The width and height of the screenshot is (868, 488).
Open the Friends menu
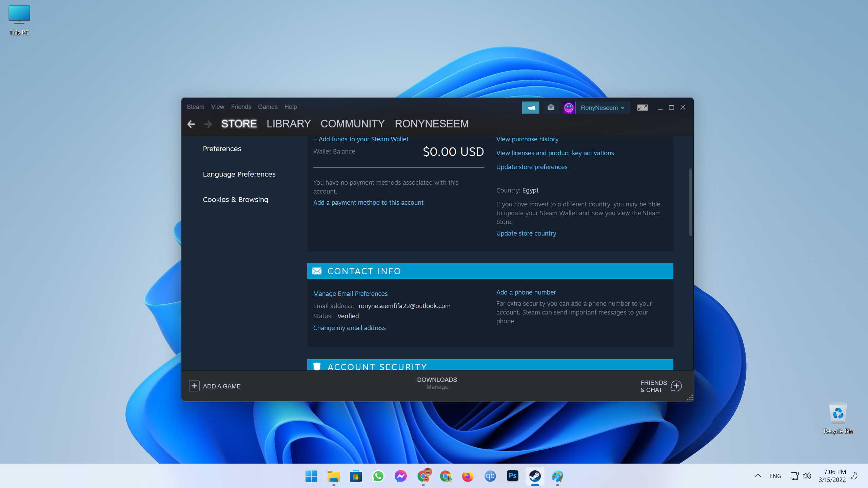click(241, 107)
